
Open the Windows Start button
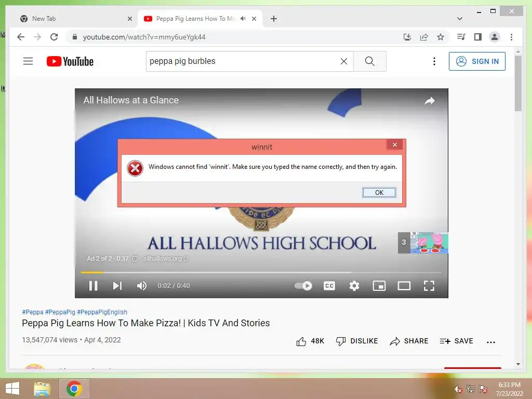tap(12, 389)
